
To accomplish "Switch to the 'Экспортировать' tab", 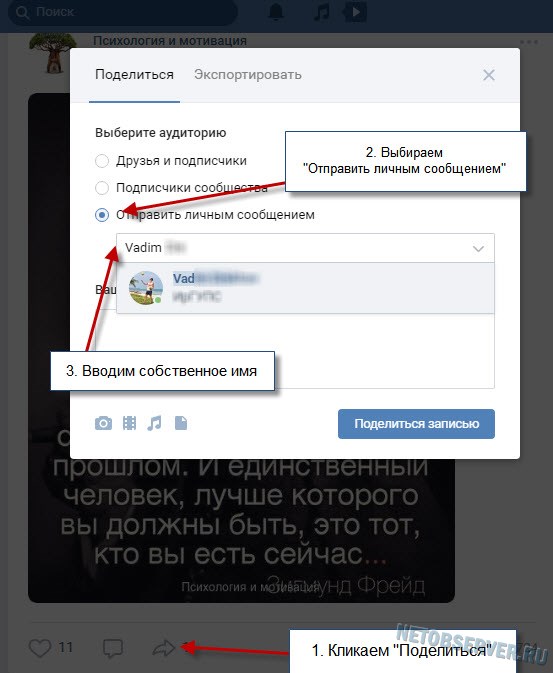I will point(248,75).
